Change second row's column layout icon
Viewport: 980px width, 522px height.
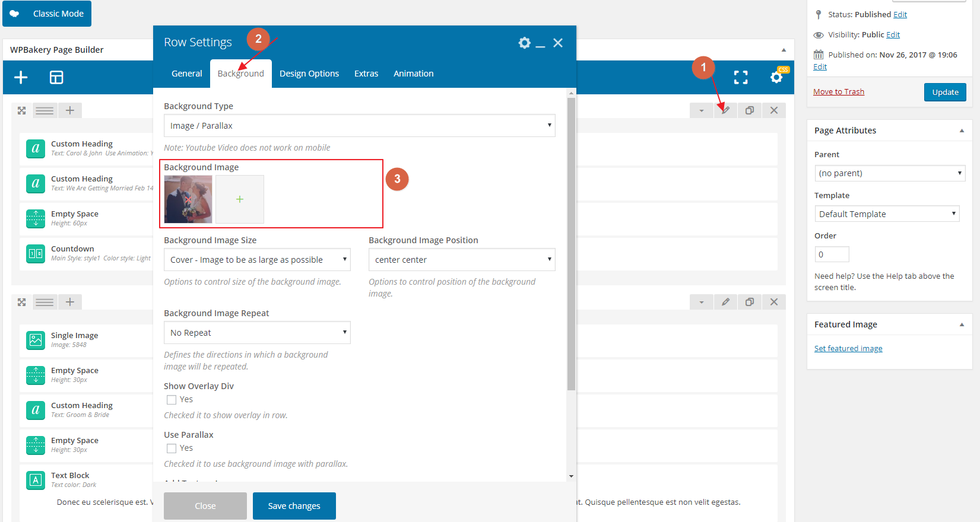[x=45, y=302]
